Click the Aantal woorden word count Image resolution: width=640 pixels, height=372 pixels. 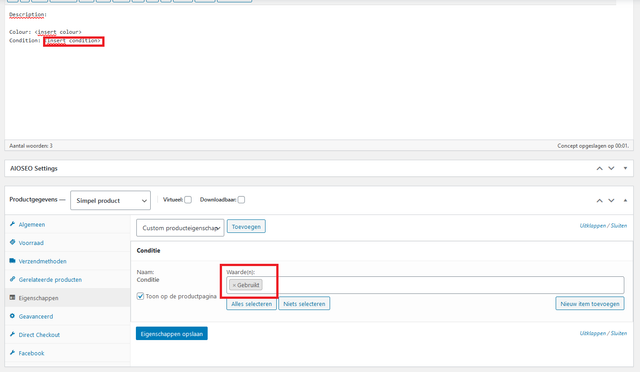(31, 145)
